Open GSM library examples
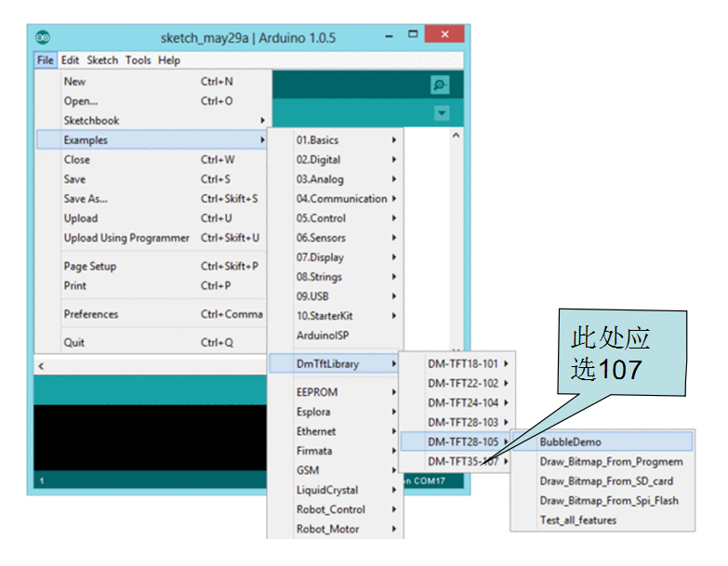 [336, 470]
